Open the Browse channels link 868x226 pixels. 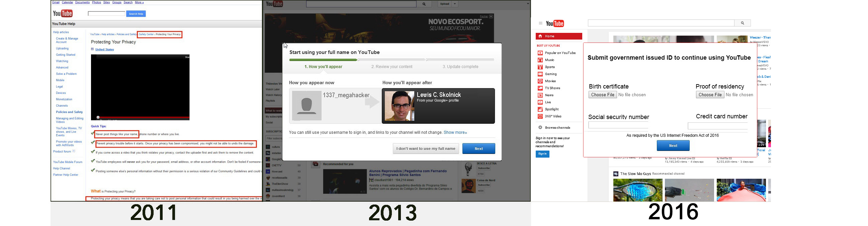coord(558,128)
